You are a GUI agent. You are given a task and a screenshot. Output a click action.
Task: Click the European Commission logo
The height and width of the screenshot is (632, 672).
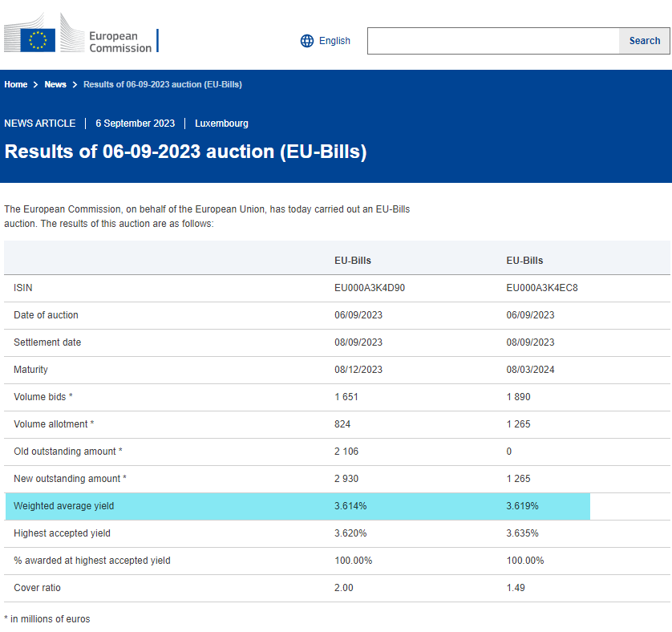click(x=82, y=33)
